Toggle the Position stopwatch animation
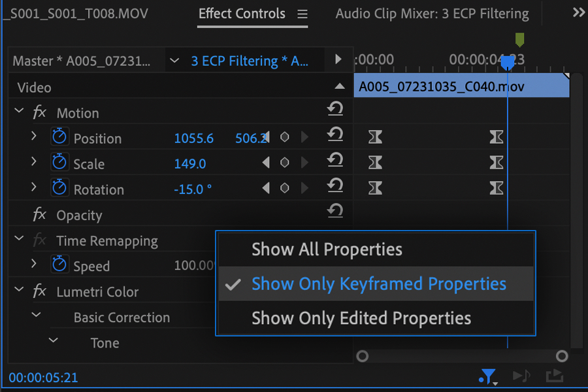Viewport: 588px width, 392px height. click(59, 137)
